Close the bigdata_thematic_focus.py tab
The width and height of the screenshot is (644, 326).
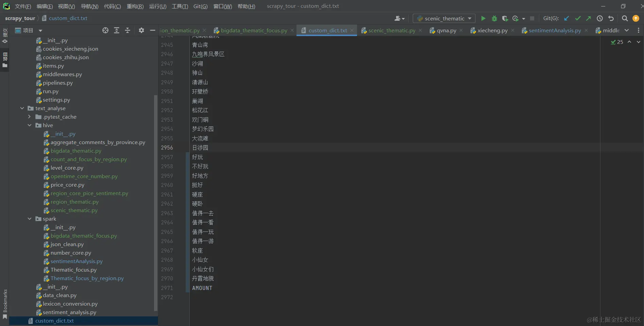point(292,30)
